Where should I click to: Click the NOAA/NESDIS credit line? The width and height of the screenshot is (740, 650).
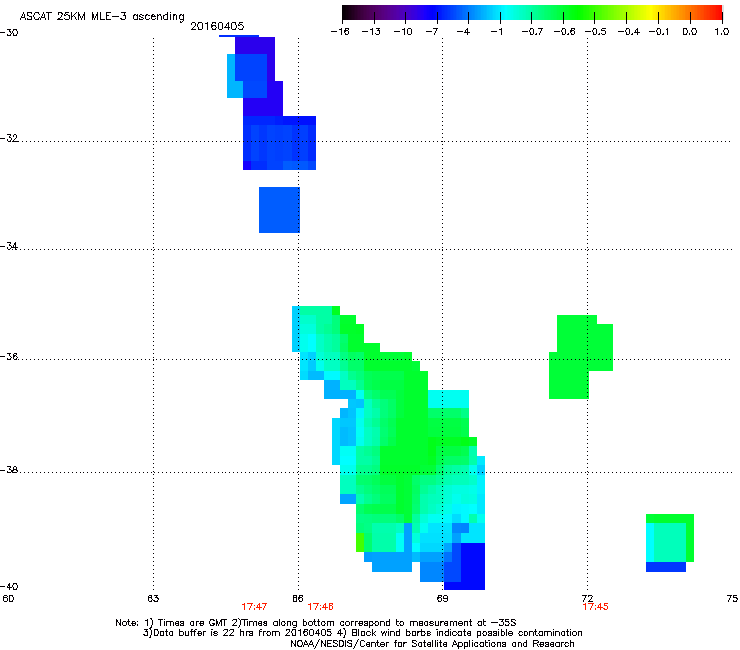click(x=432, y=644)
